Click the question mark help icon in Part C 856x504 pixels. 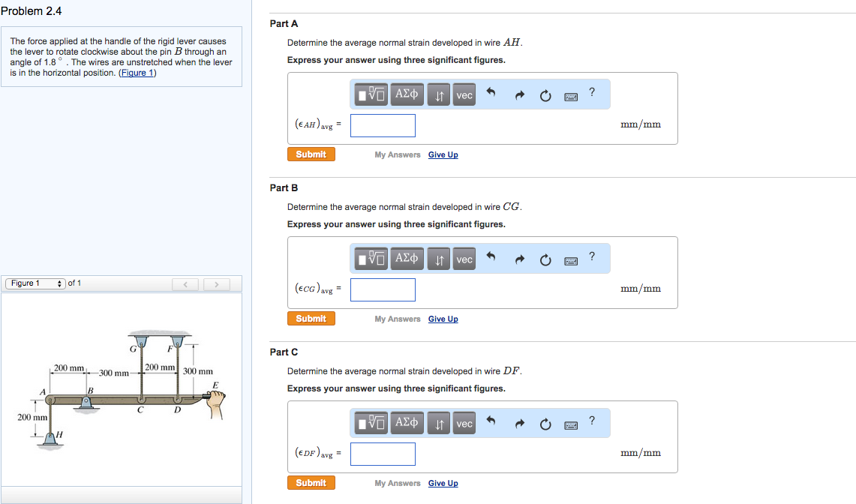592,422
